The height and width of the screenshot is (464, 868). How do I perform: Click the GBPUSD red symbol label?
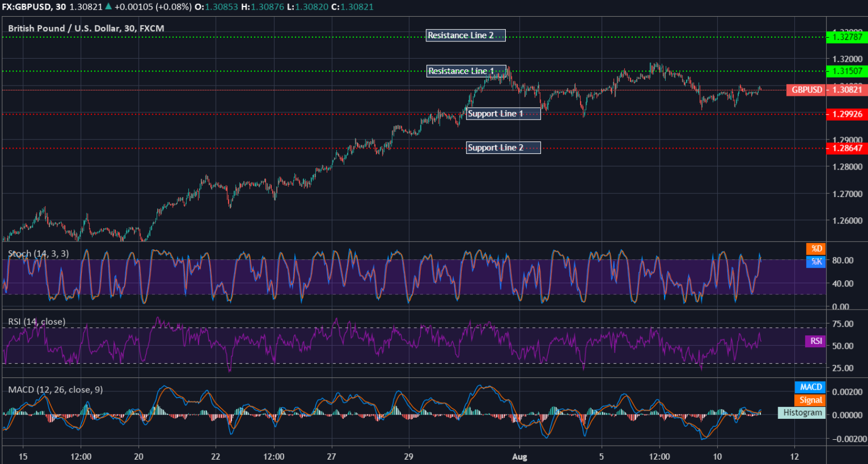pyautogui.click(x=806, y=90)
